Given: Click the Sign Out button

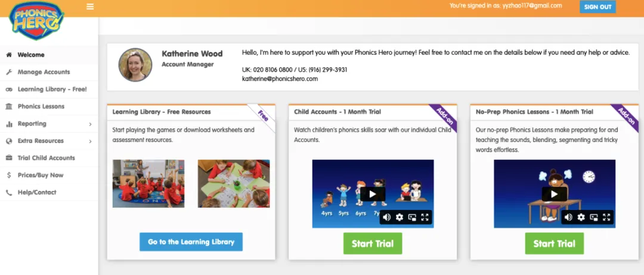Looking at the screenshot, I should (x=597, y=7).
